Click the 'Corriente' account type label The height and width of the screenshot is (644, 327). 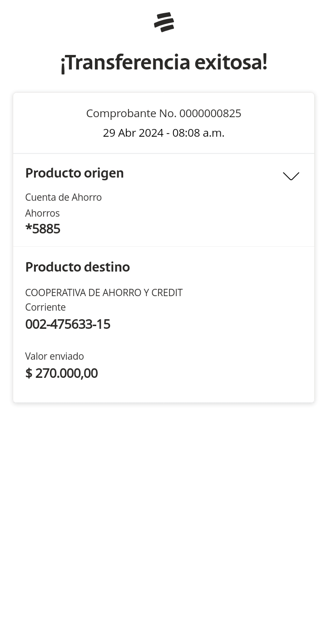coord(45,307)
